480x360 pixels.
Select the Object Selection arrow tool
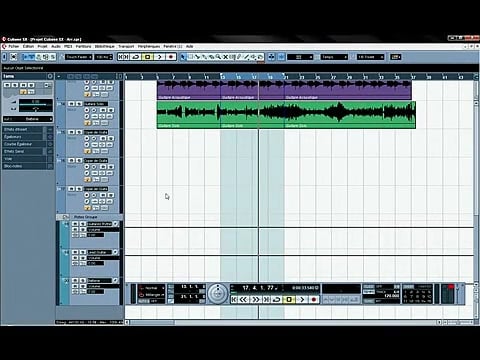tap(183, 57)
